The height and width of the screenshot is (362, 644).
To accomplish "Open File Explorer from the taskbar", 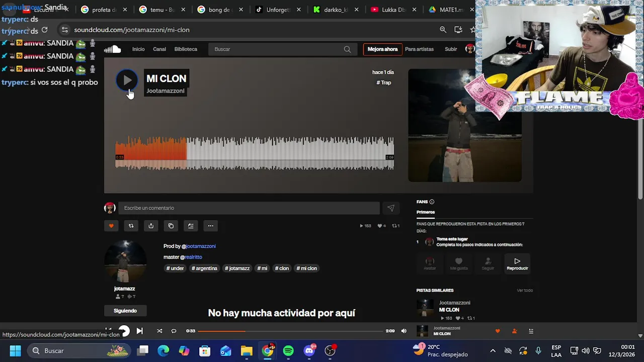I will coord(247,350).
